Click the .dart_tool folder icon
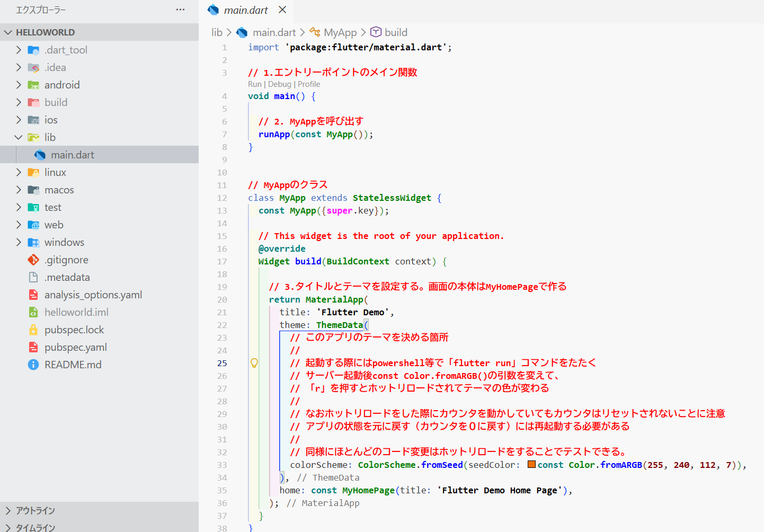The image size is (764, 532). 33,50
